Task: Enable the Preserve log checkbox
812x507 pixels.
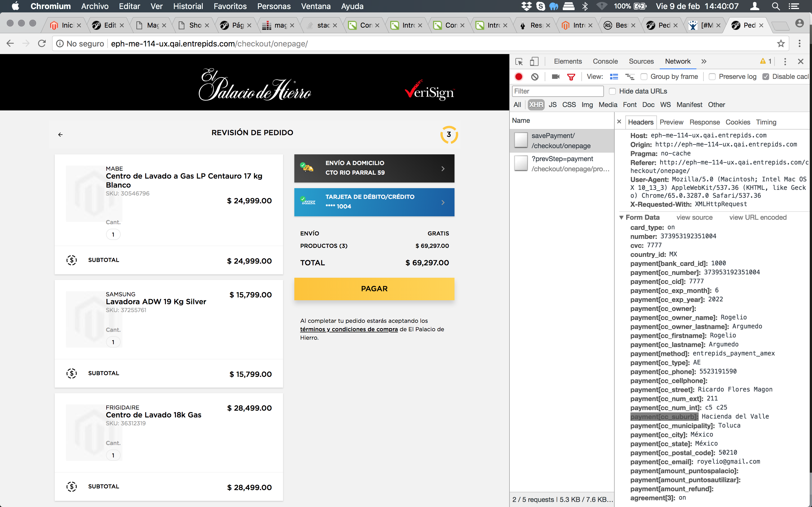Action: [712, 77]
